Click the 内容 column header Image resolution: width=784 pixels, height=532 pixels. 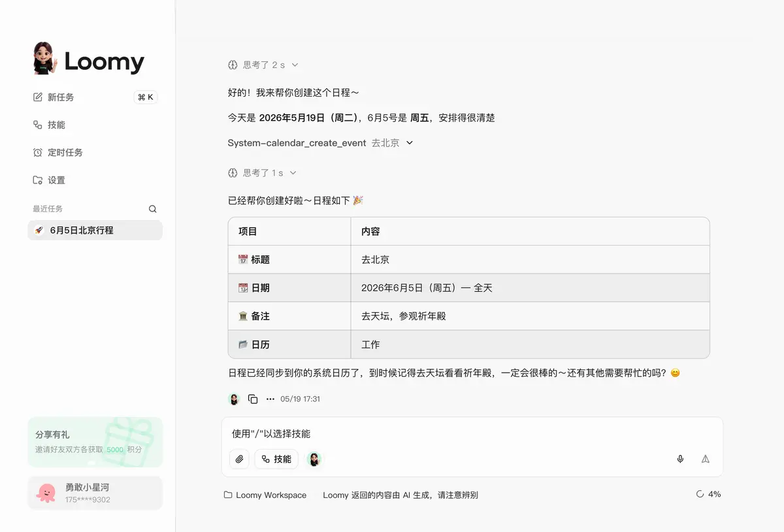370,231
